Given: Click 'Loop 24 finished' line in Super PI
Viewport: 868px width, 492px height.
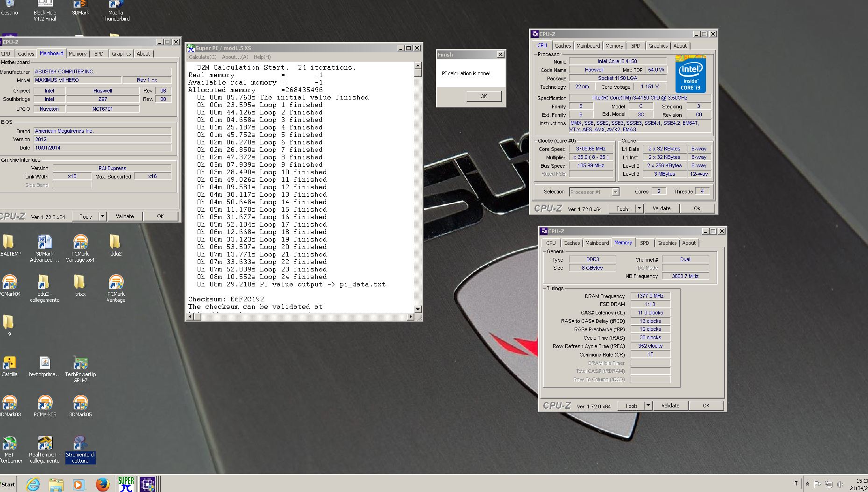Looking at the screenshot, I should [x=293, y=277].
